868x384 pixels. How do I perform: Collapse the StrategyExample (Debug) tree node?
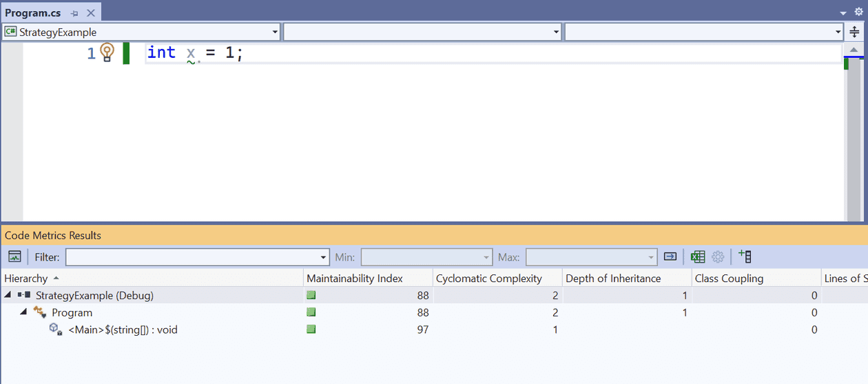tap(8, 296)
